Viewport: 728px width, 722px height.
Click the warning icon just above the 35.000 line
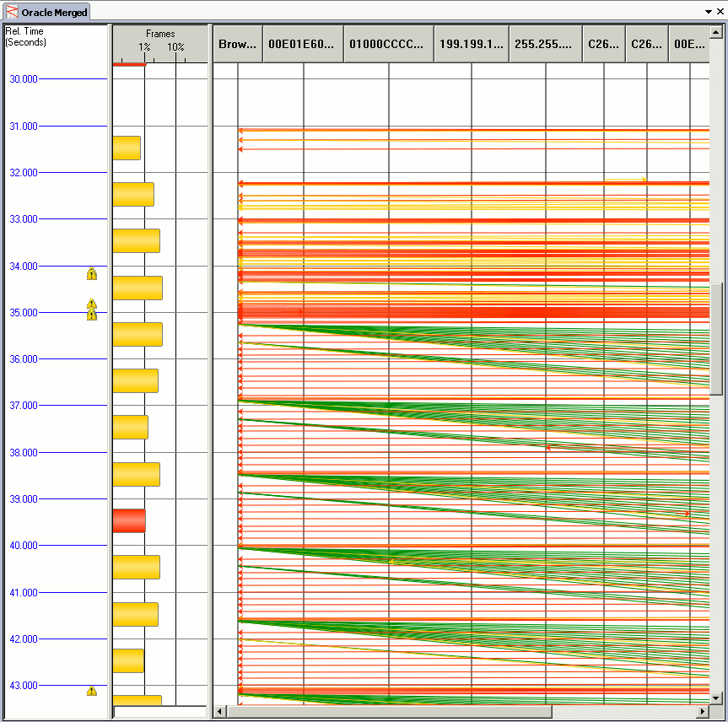(x=92, y=304)
